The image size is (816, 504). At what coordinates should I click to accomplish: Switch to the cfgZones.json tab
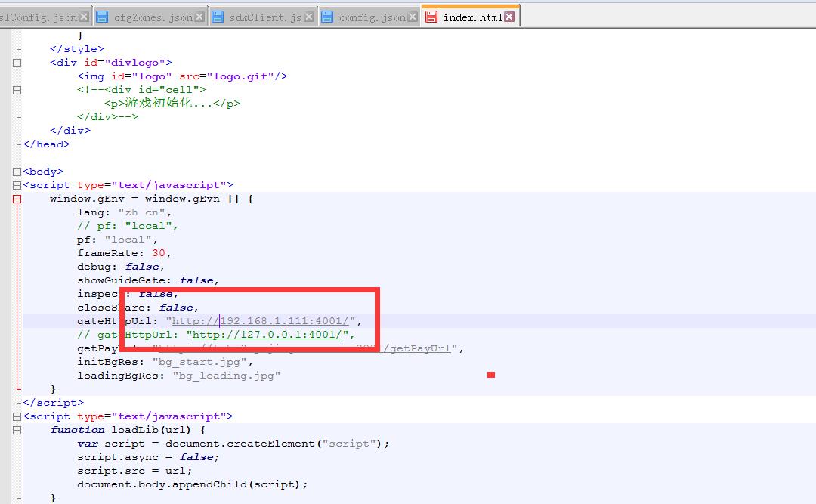(x=153, y=17)
